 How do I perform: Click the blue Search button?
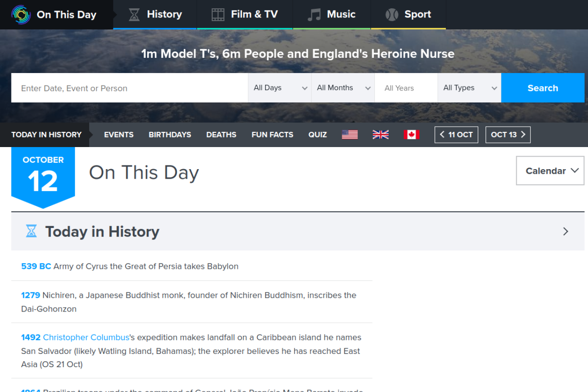(543, 88)
